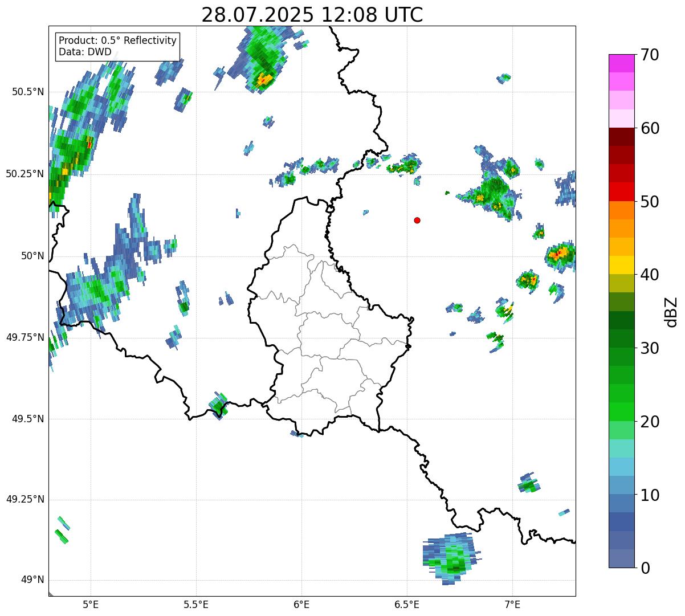Click the magenta swatch at top of colorbar
This screenshot has width=685, height=616.
click(621, 63)
